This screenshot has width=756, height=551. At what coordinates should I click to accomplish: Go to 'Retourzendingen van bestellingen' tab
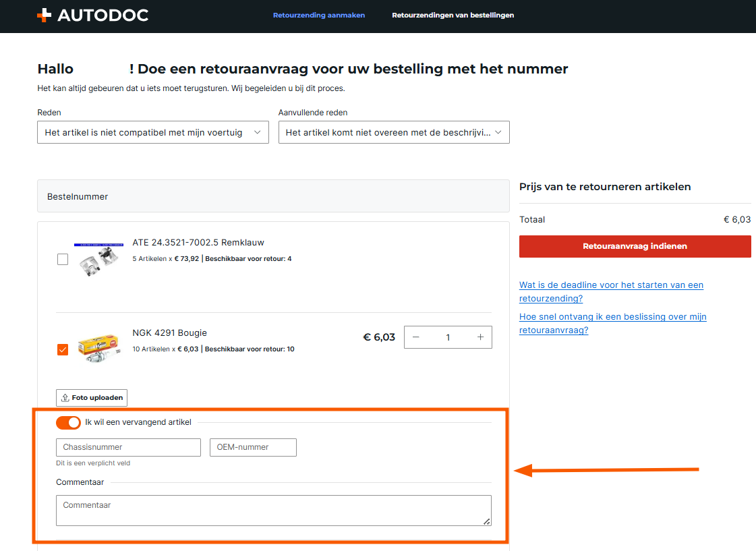(x=453, y=15)
